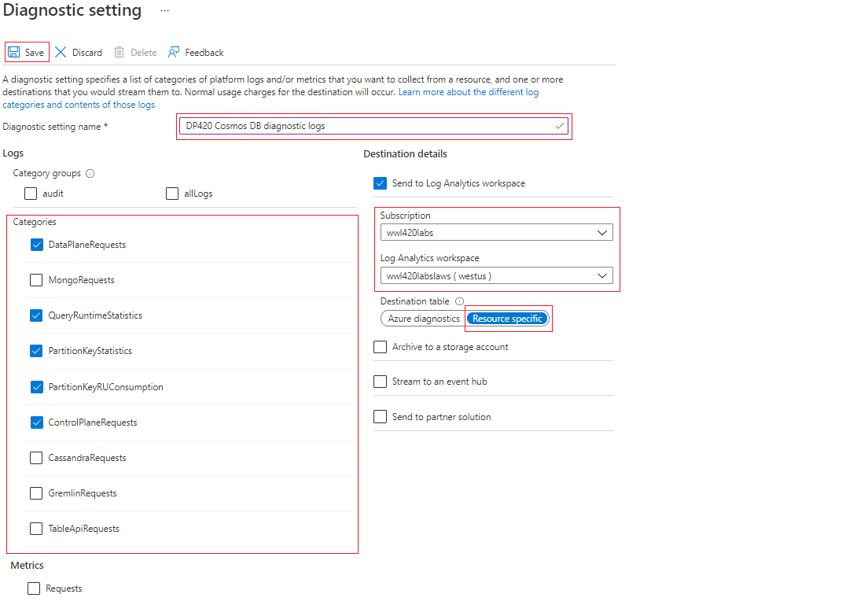Open the log categories Learn more link

pyautogui.click(x=469, y=91)
